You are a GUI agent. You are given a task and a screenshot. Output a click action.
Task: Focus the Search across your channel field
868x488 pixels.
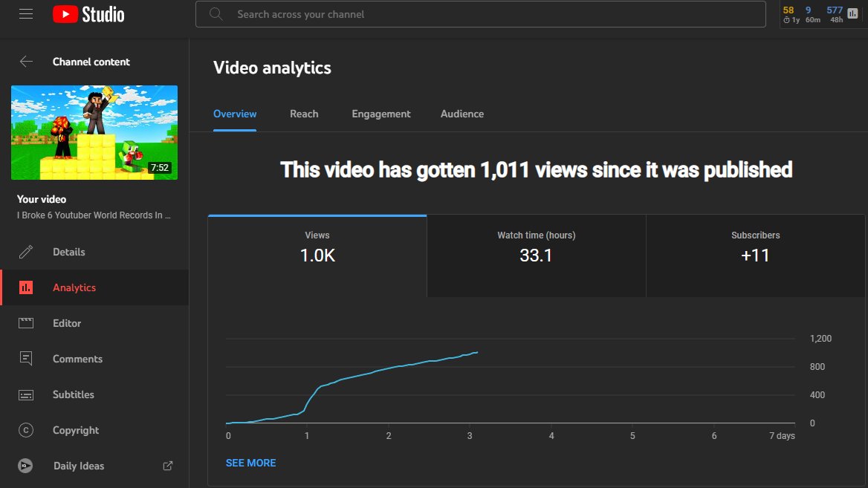tap(481, 14)
